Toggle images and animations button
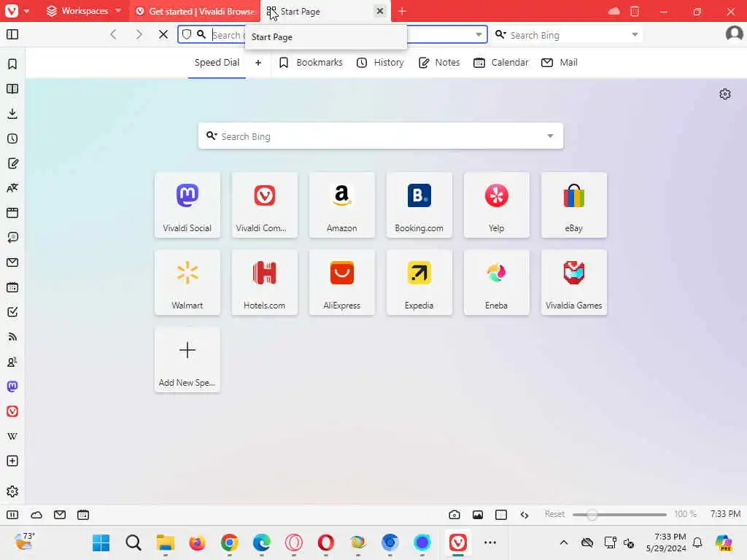This screenshot has height=560, width=747. tap(477, 514)
